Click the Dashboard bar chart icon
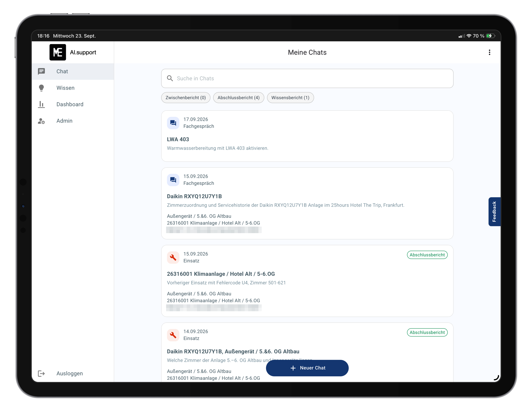The height and width of the screenshot is (412, 532). [41, 105]
